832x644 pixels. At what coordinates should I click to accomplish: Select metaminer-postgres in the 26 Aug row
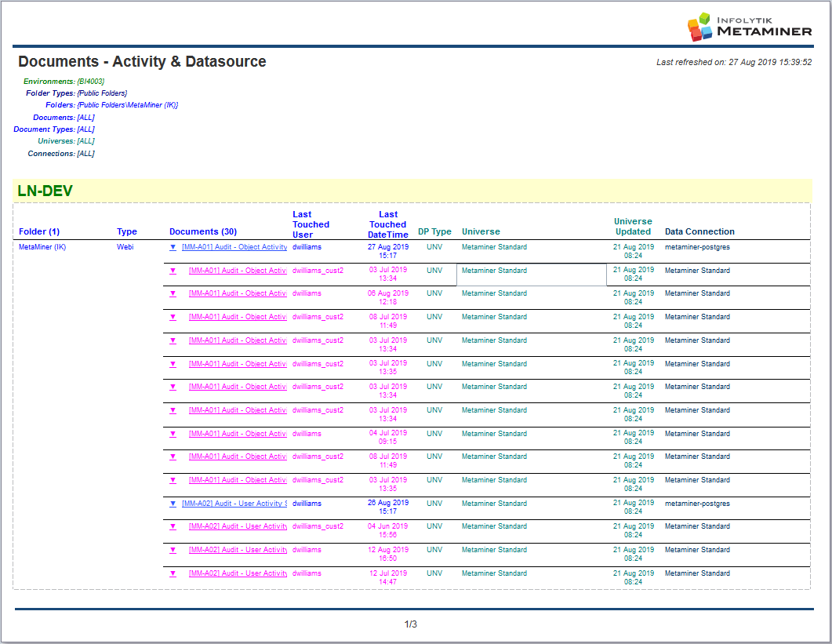(x=697, y=504)
